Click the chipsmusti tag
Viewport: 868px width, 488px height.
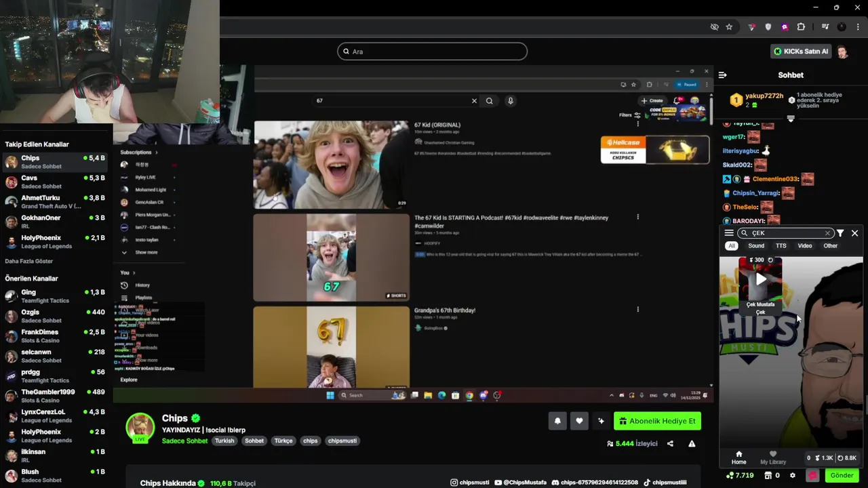pos(342,441)
